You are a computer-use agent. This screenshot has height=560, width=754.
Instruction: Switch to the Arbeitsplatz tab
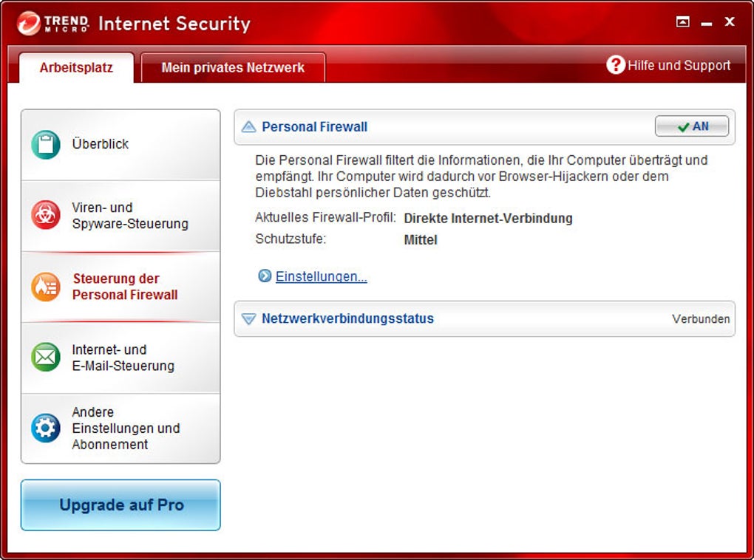pyautogui.click(x=76, y=68)
